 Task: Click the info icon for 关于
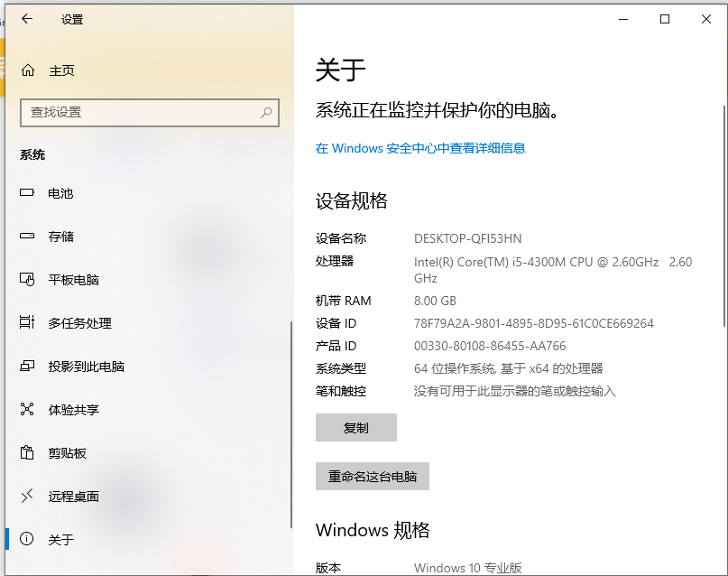point(27,539)
